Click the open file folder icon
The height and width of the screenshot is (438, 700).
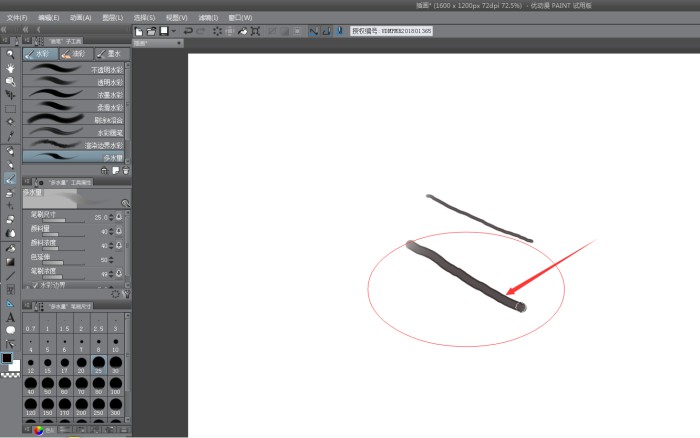tap(150, 32)
